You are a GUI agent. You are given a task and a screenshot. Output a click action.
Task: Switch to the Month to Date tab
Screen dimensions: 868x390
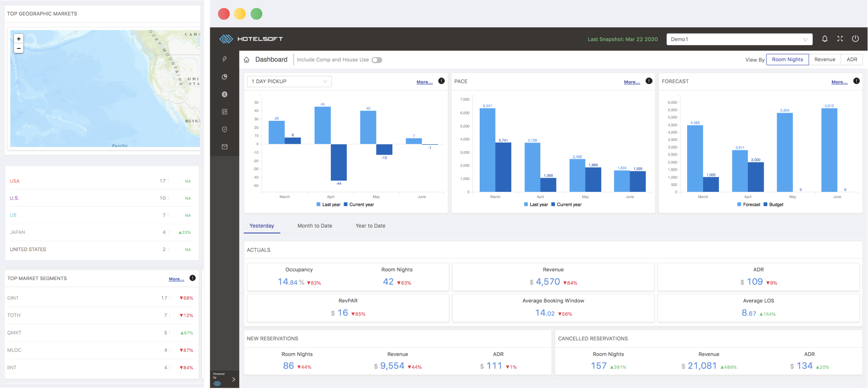315,226
